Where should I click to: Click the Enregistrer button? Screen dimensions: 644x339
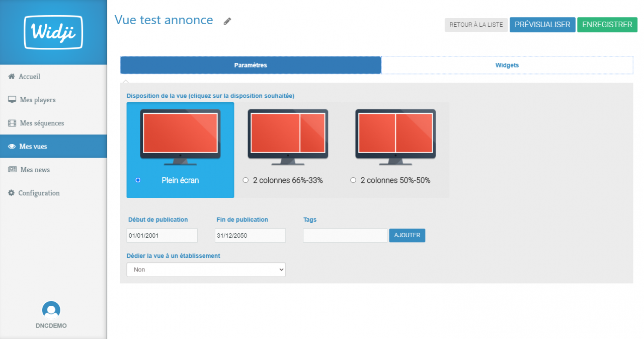[607, 25]
